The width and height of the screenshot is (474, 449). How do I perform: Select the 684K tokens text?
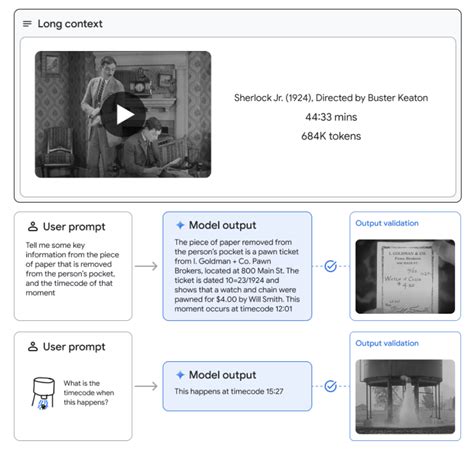pos(331,136)
